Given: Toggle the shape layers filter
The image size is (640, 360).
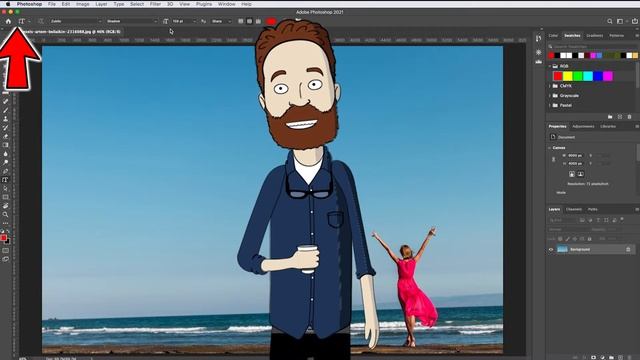Looking at the screenshot, I should (x=607, y=220).
